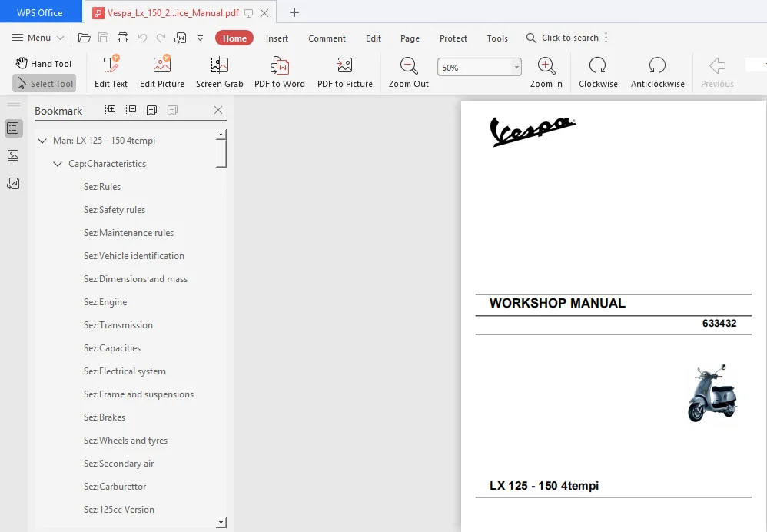Open the 'Sez:Capacities' bookmark
Screen dimensions: 767x532
click(x=112, y=348)
